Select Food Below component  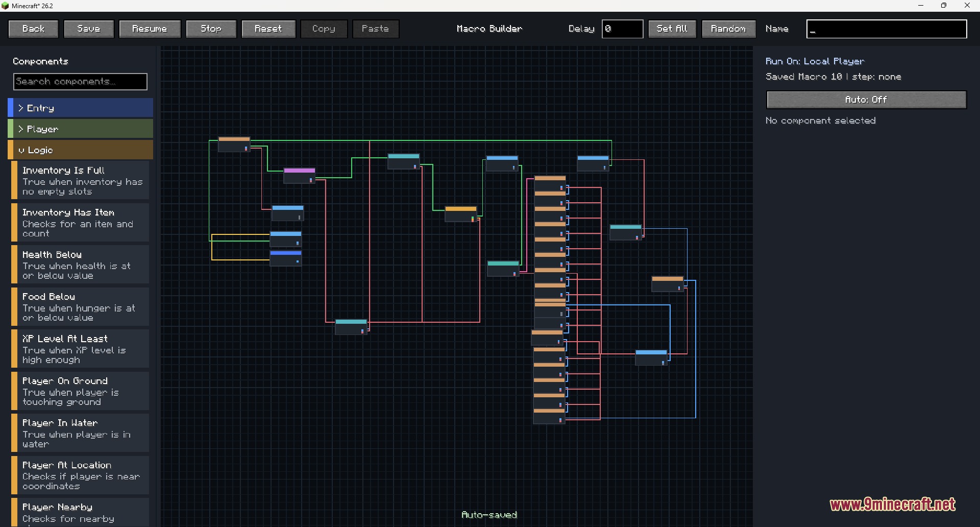click(x=81, y=307)
